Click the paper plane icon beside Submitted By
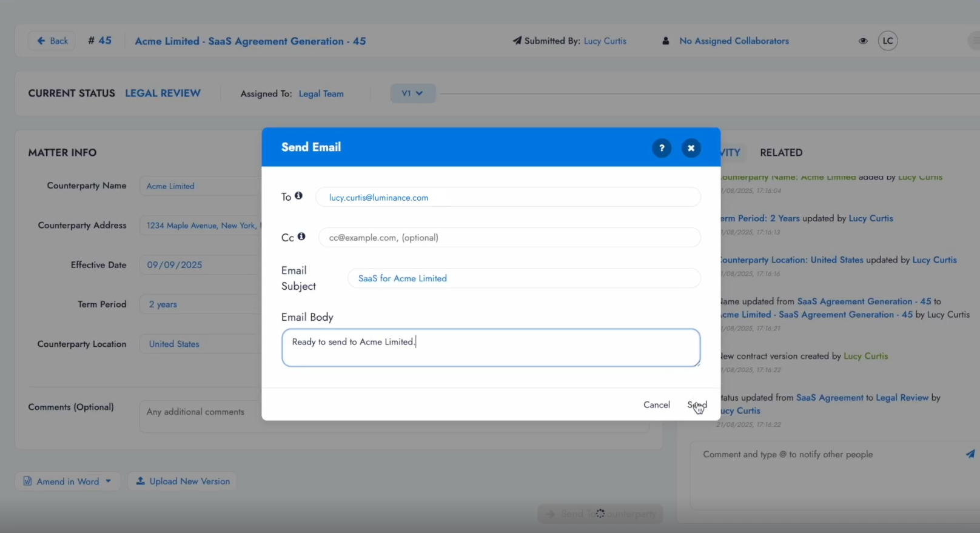Viewport: 980px width, 533px height. 517,41
